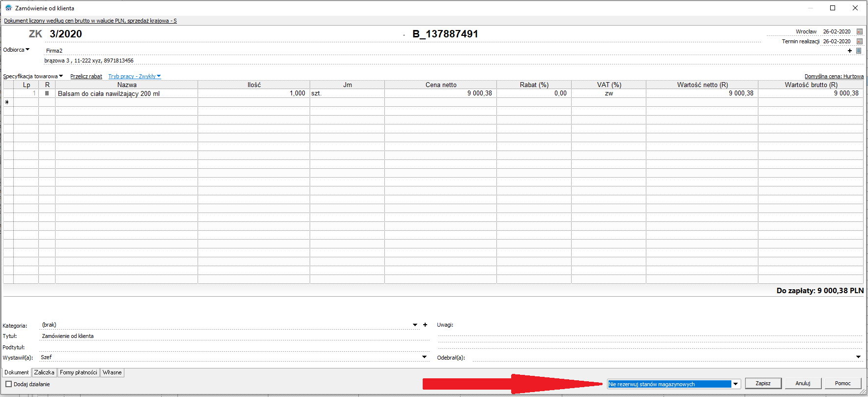Open calendar picker beside Wrocław date

coord(860,31)
